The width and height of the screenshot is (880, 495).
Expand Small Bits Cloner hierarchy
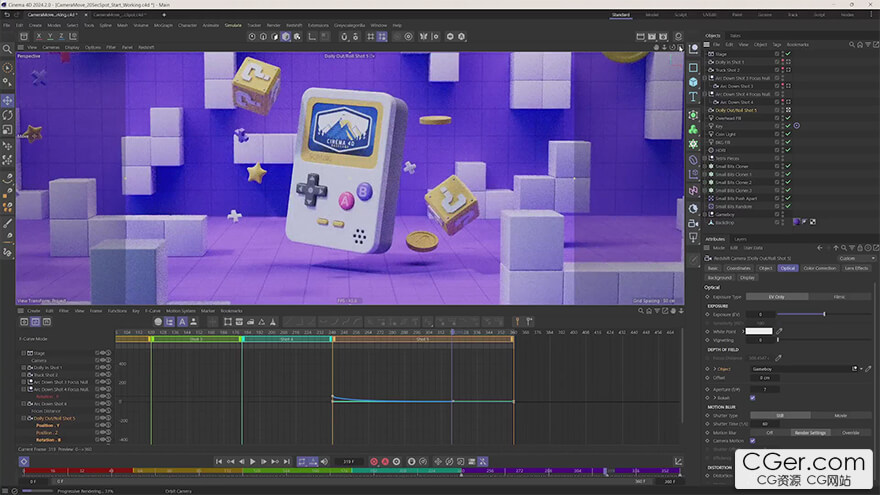[705, 166]
